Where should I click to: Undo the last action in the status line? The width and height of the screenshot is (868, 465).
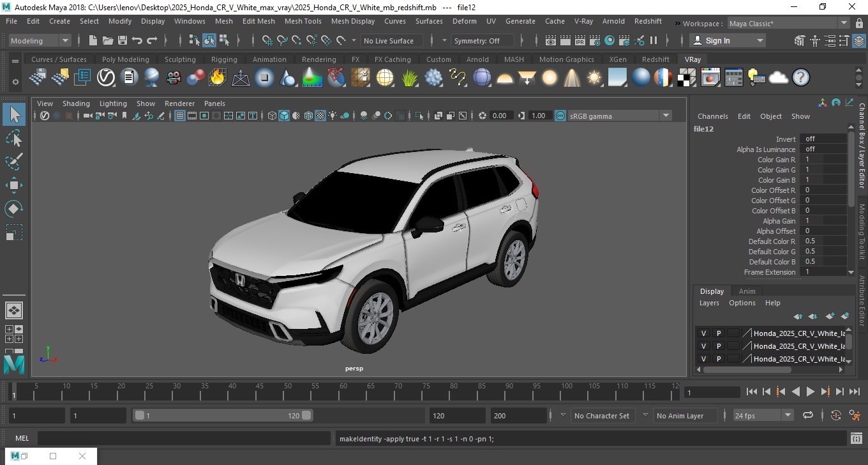(x=137, y=40)
